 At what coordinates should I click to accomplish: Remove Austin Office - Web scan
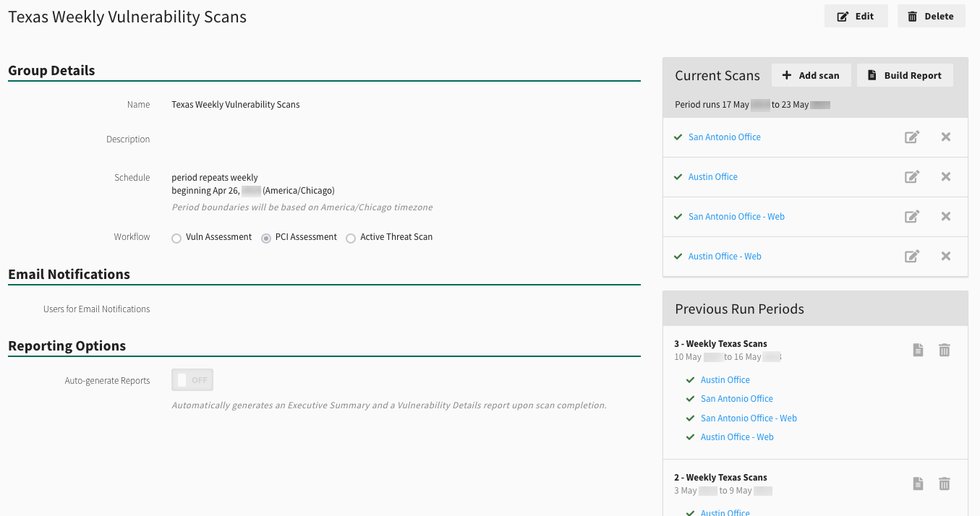pos(945,257)
